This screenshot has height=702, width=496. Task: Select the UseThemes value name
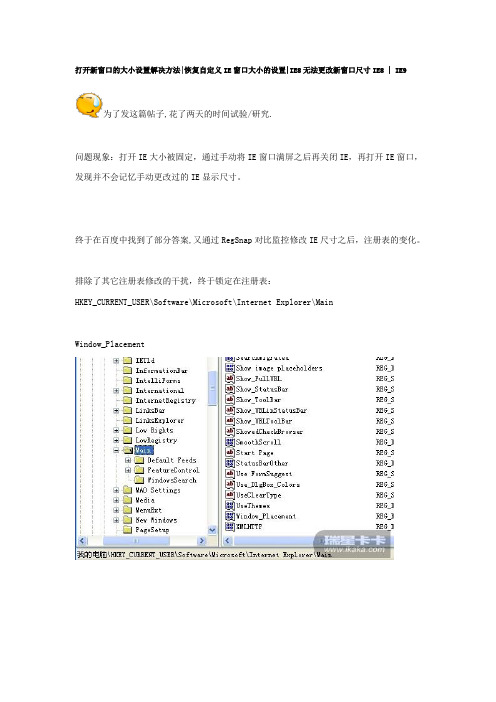point(253,505)
